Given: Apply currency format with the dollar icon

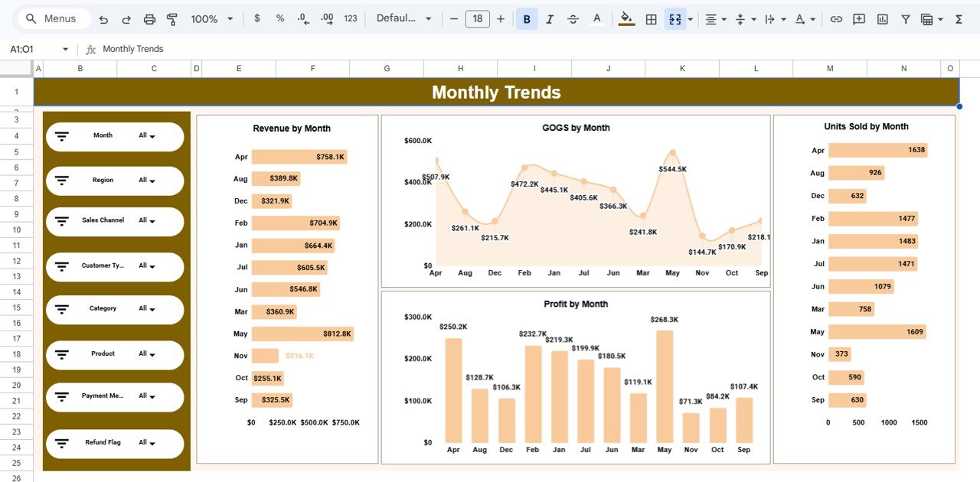Looking at the screenshot, I should pos(256,18).
